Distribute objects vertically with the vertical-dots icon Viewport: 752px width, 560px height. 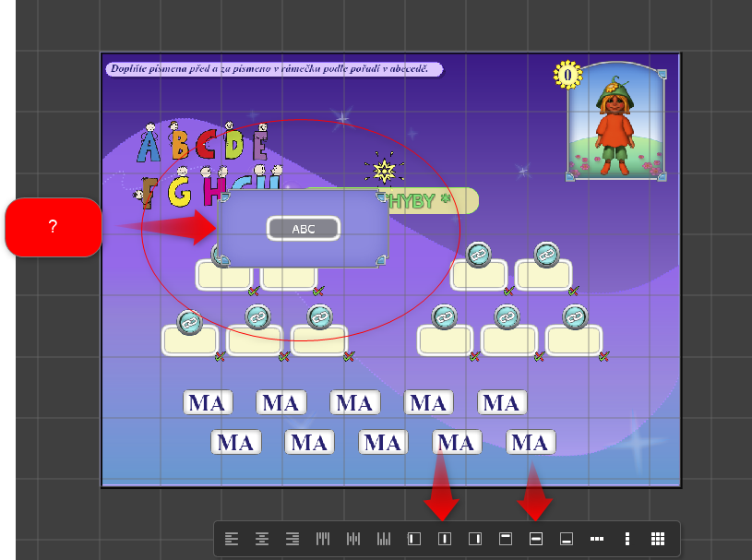[x=627, y=539]
